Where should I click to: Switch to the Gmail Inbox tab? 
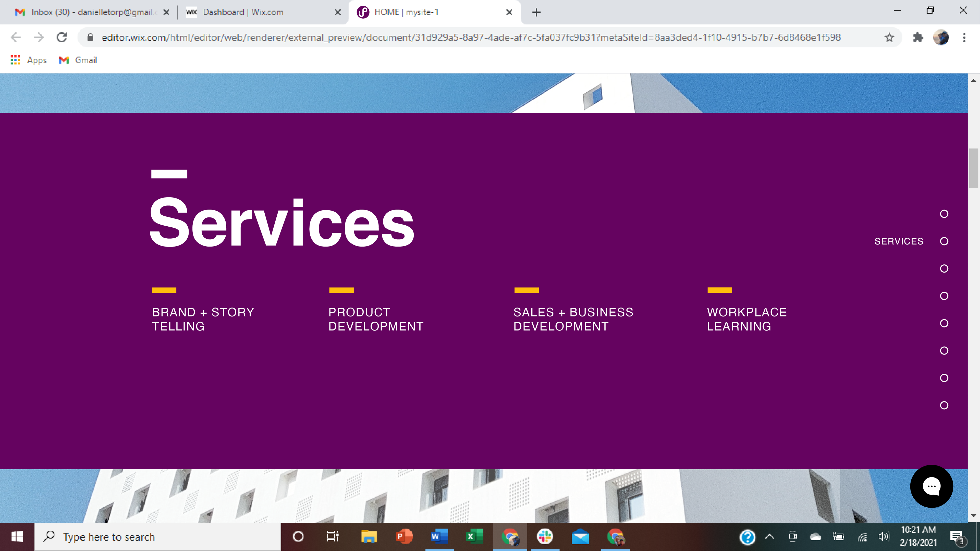tap(91, 12)
